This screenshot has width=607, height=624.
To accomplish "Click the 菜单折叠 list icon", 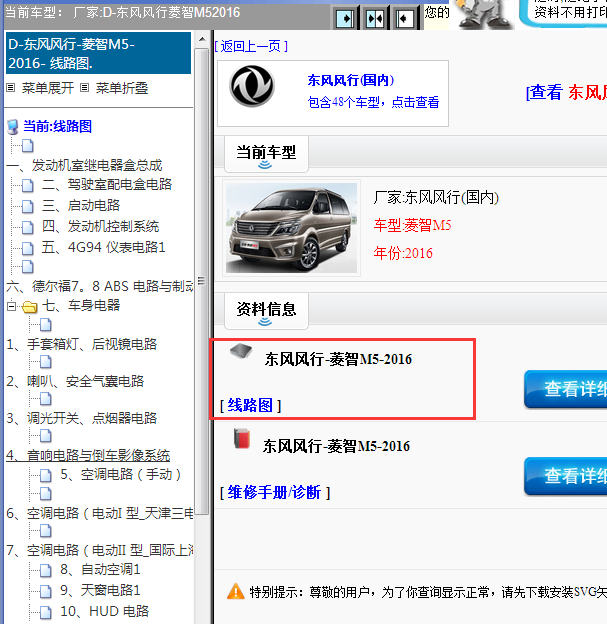I will tap(84, 88).
